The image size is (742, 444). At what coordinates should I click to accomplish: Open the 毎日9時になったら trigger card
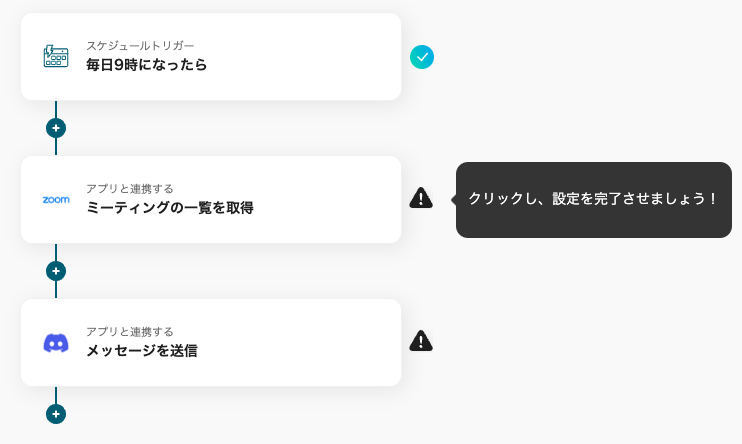coord(211,56)
